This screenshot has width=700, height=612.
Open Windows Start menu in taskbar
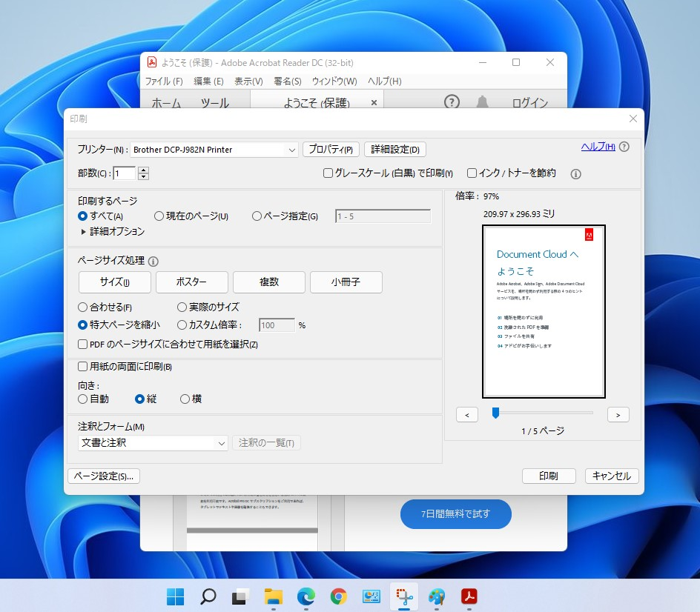pos(175,596)
